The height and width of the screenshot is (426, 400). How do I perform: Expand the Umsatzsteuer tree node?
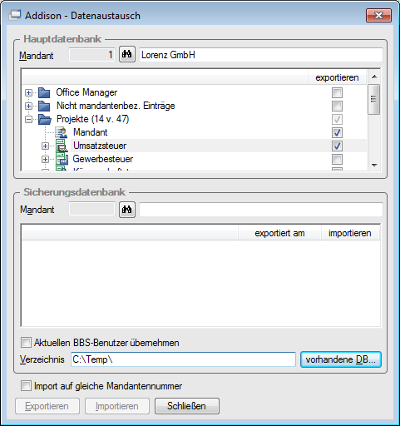coord(45,146)
